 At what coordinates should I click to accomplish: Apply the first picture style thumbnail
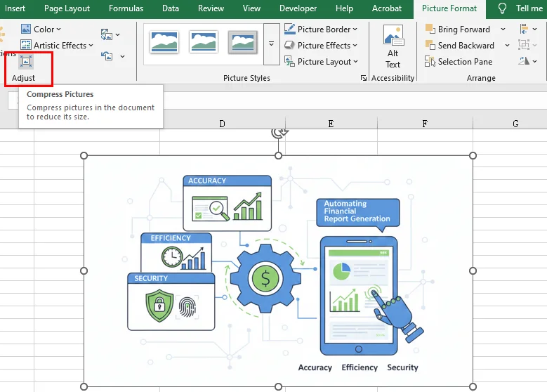[x=164, y=42]
